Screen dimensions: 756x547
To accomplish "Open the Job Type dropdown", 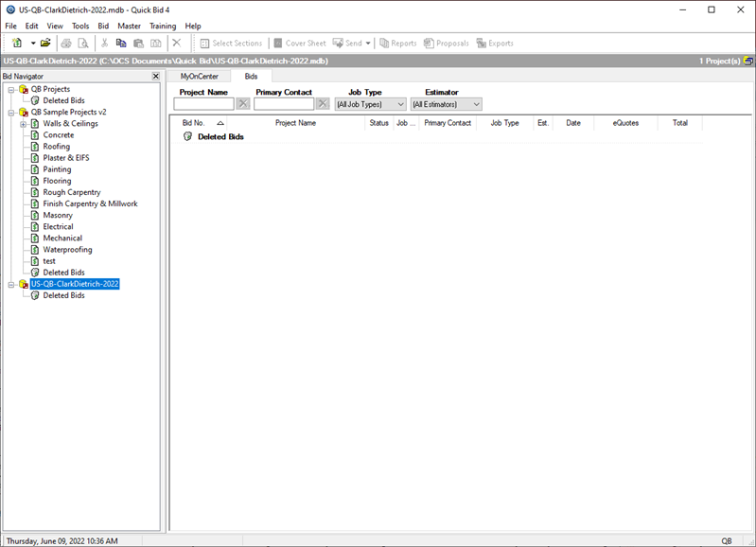I will point(370,104).
